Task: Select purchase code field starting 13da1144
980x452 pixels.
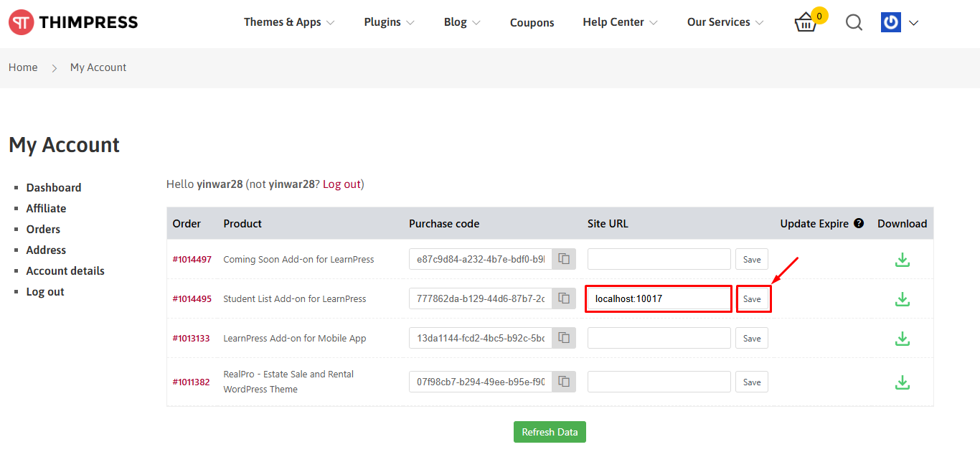Action: [x=481, y=338]
